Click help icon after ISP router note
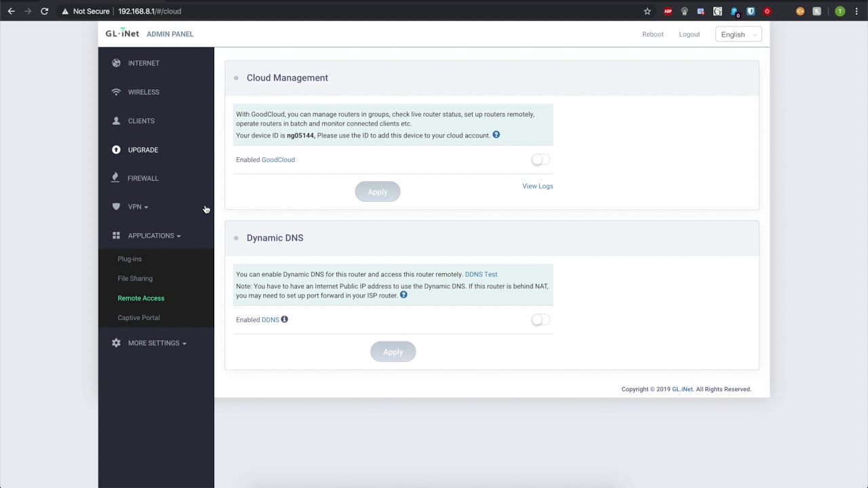868x488 pixels. (403, 295)
